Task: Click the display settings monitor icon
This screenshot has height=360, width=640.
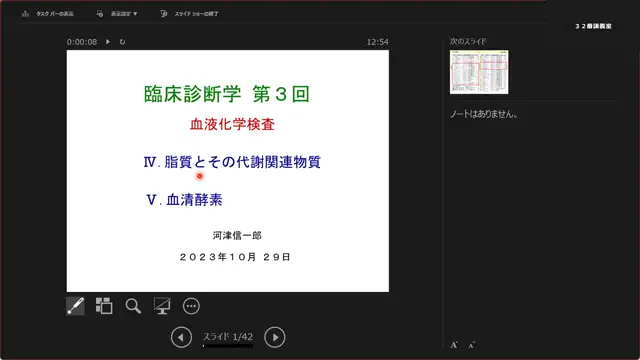Action: (x=100, y=14)
